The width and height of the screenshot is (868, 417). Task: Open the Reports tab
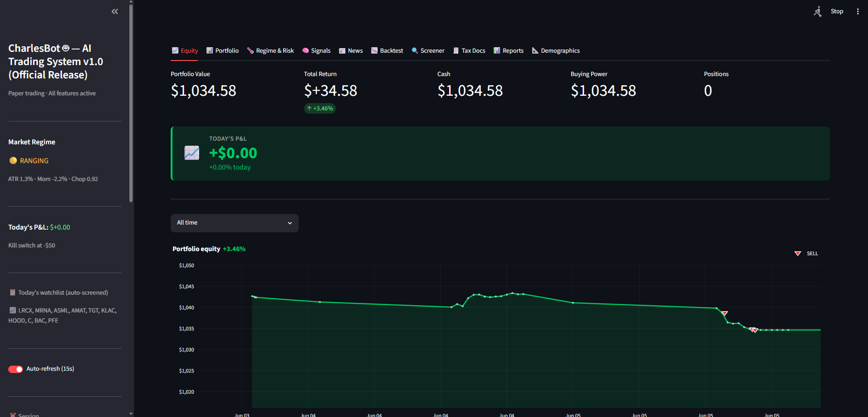pyautogui.click(x=508, y=50)
